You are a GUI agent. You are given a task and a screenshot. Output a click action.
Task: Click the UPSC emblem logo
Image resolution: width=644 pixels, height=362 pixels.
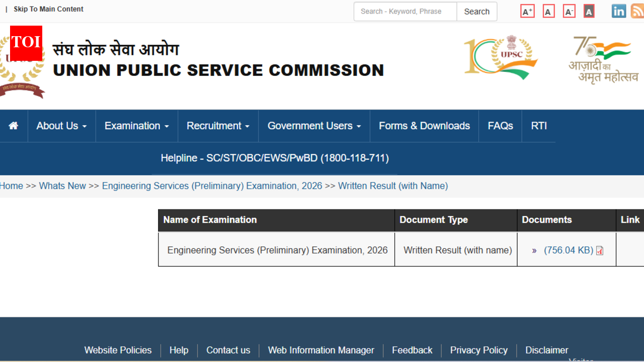(22, 60)
